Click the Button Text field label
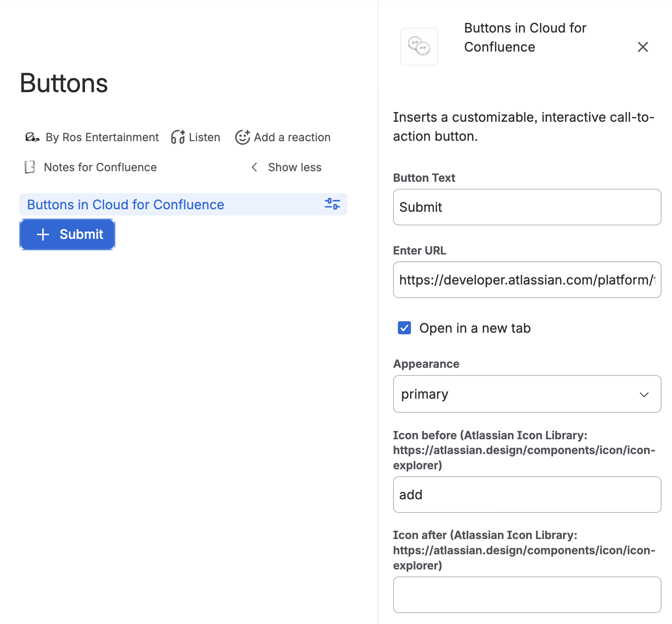The width and height of the screenshot is (672, 624). click(x=424, y=178)
